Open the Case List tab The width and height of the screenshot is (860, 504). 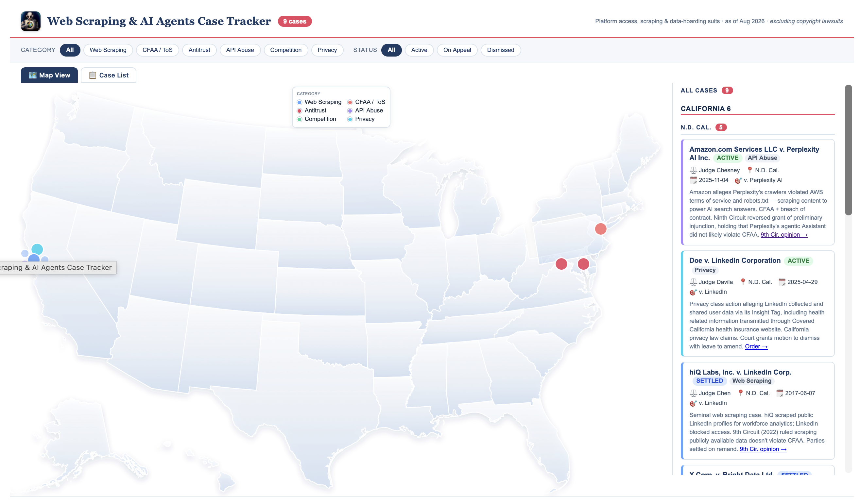(x=109, y=75)
